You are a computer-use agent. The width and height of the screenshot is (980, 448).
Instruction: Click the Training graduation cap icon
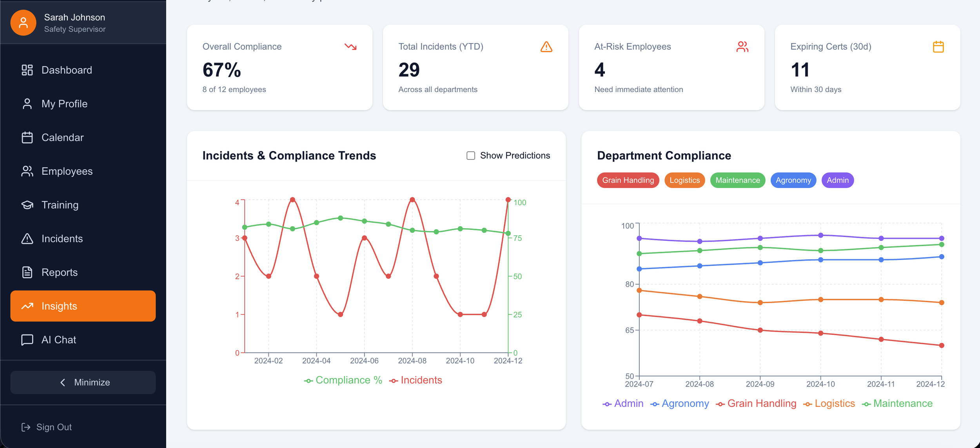[27, 205]
